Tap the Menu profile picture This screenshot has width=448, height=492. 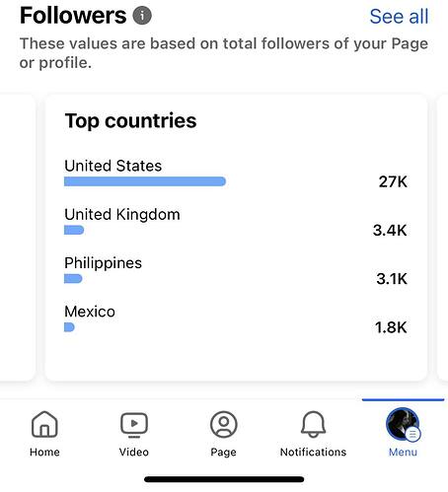(x=403, y=424)
